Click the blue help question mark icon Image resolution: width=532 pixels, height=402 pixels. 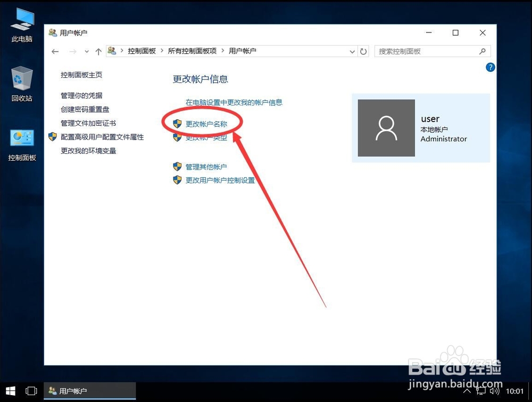pos(490,67)
